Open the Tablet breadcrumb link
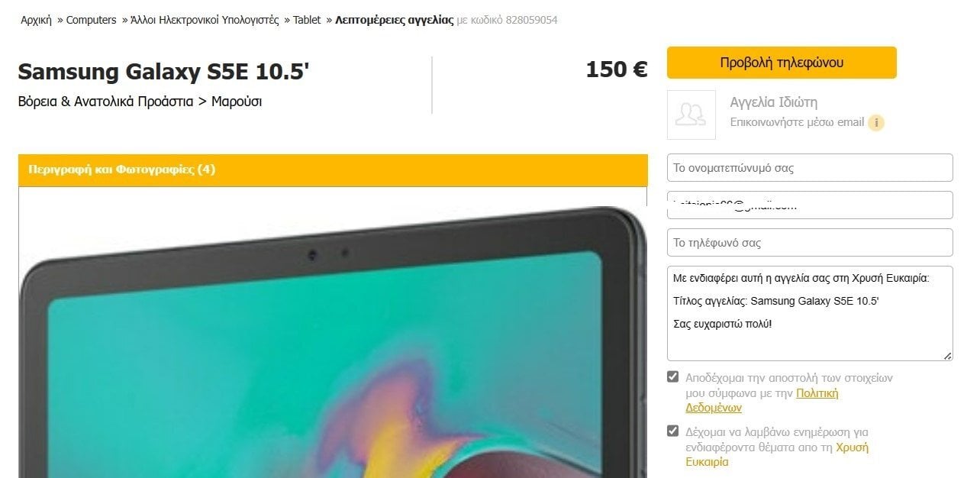 pyautogui.click(x=307, y=20)
